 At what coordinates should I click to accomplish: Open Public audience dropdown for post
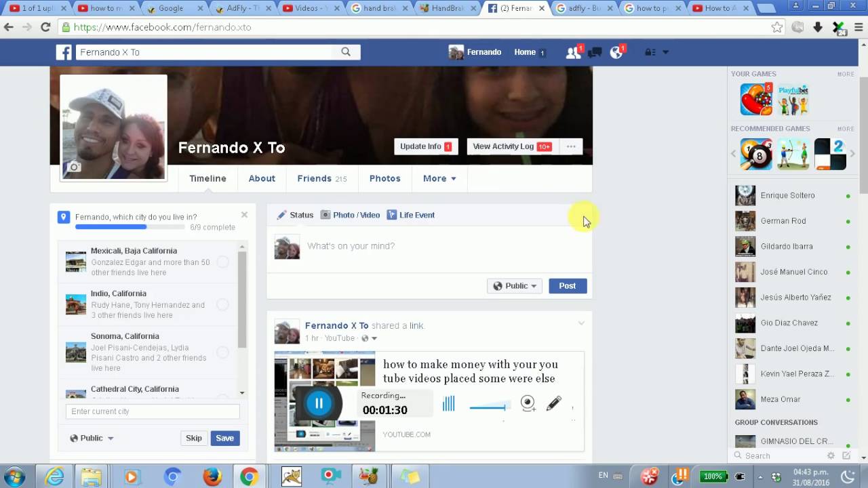(x=515, y=286)
